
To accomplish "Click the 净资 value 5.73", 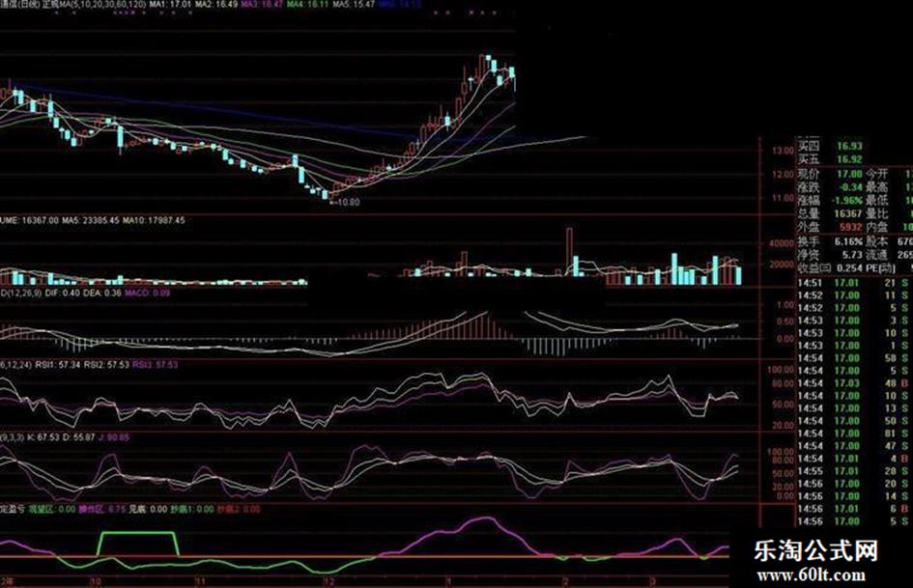I will click(x=852, y=254).
